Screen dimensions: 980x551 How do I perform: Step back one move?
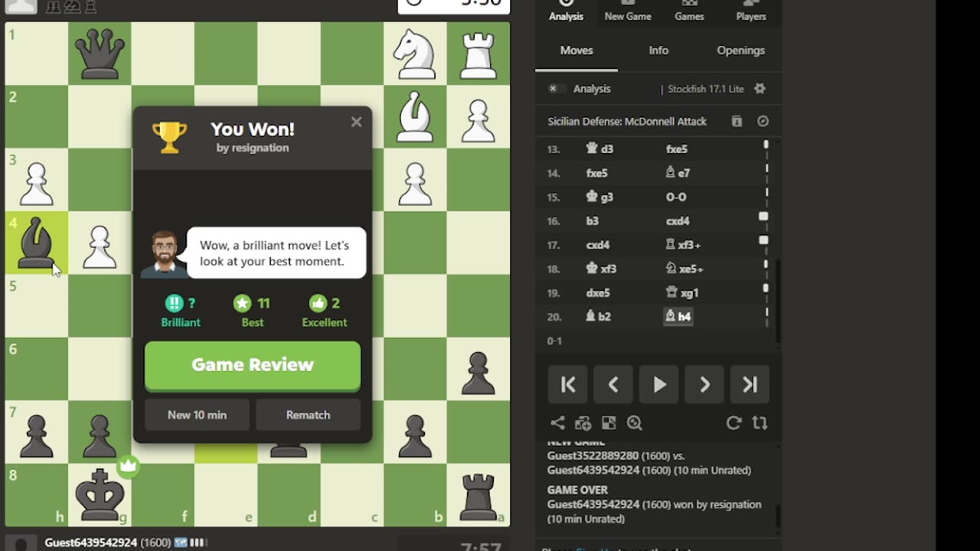613,385
